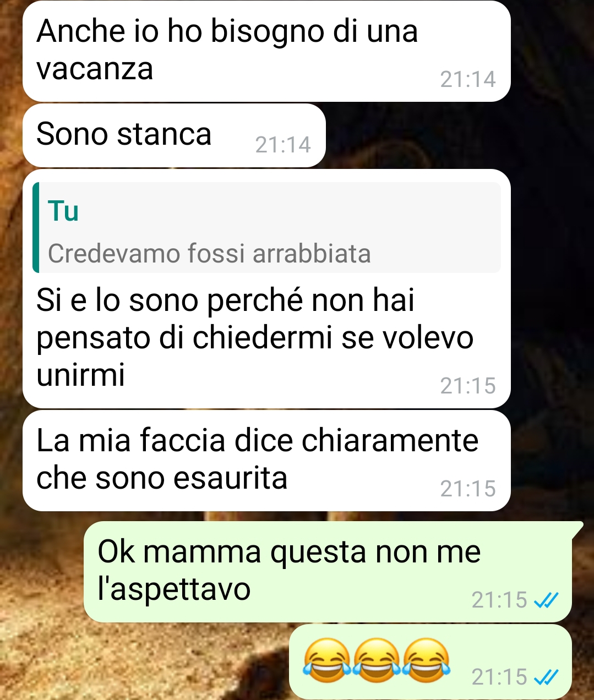Screen dimensions: 594x700
Task: Tap the 21:15 timestamp on the emoji message
Action: (499, 677)
